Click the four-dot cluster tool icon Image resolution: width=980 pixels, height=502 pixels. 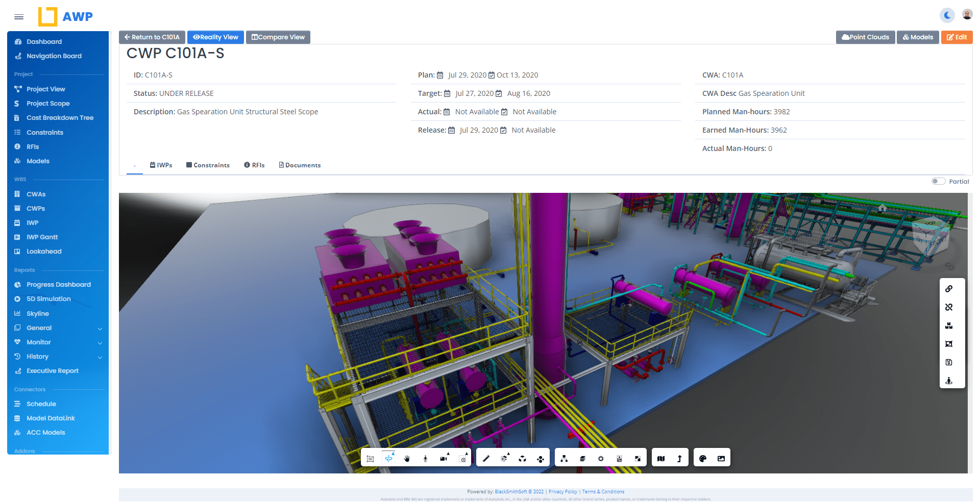tap(541, 459)
